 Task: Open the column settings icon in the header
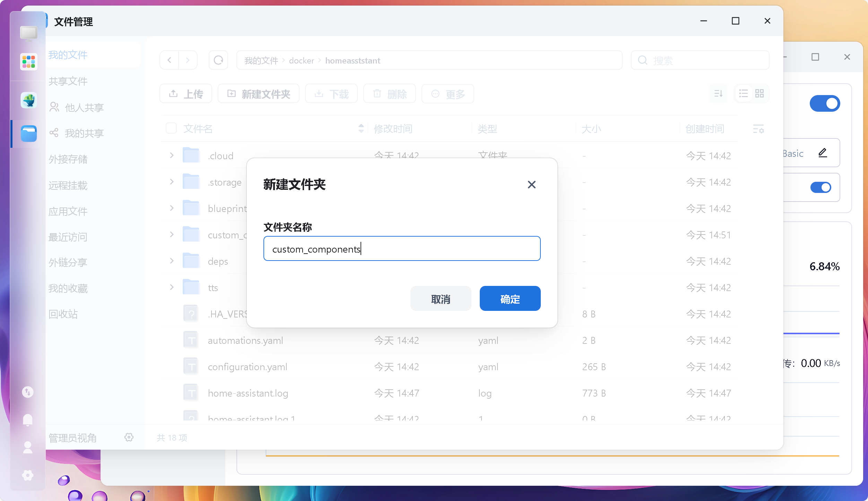[x=758, y=129]
